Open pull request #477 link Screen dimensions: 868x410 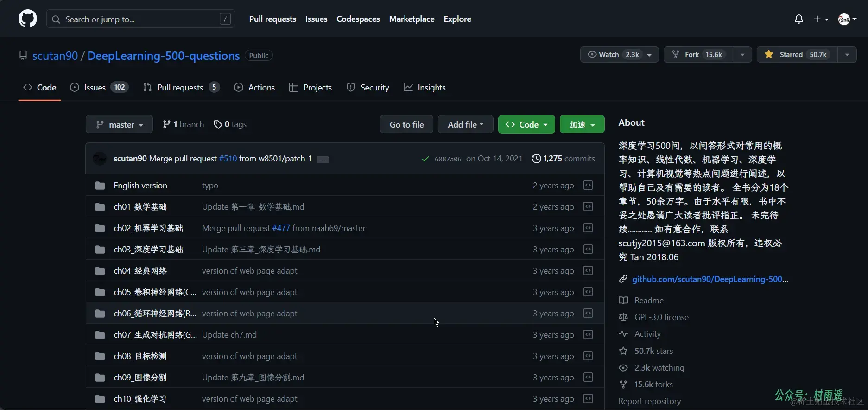click(x=281, y=228)
